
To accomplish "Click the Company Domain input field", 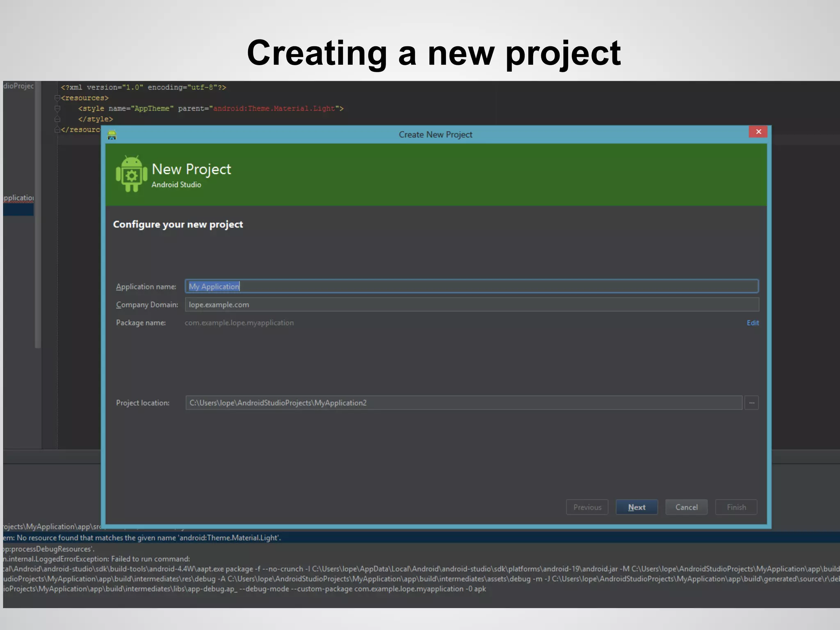I will 472,304.
